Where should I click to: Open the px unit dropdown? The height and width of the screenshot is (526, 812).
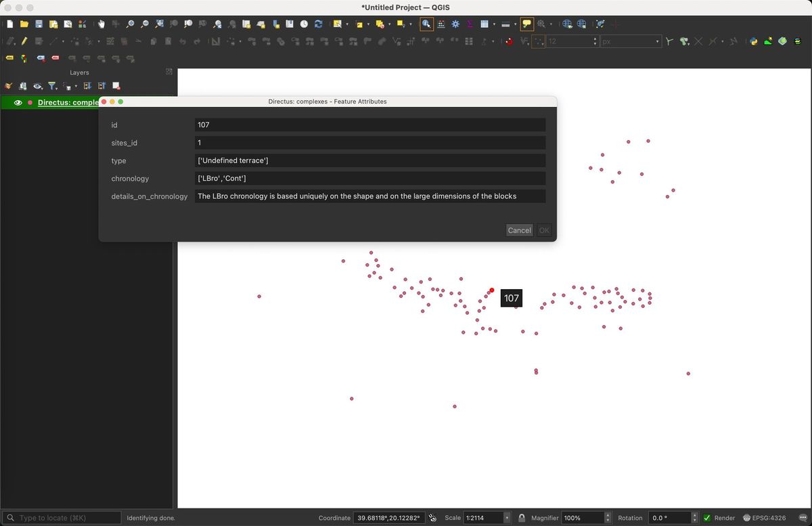tap(657, 41)
